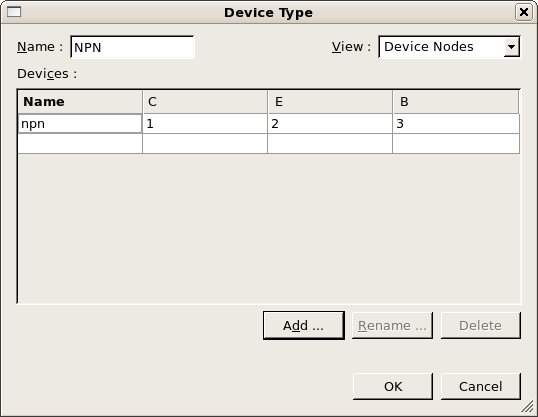Image resolution: width=538 pixels, height=417 pixels.
Task: Dismiss dialog with the Cancel button
Action: (480, 386)
